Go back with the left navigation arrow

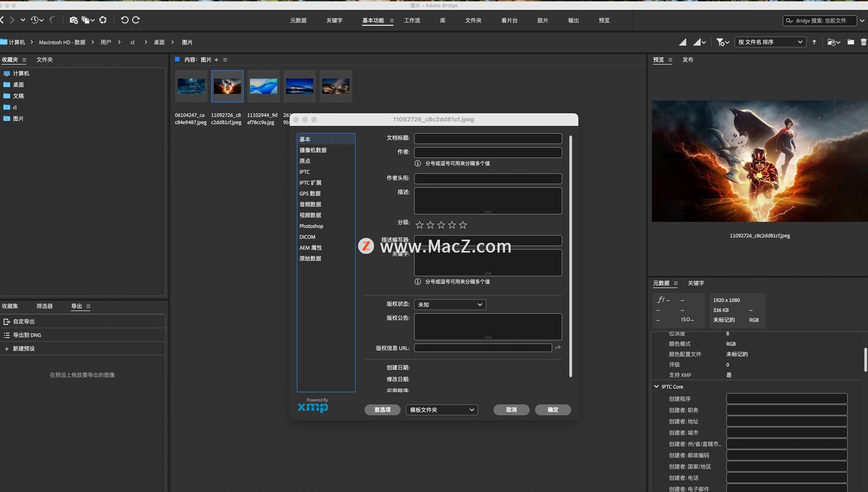point(2,20)
